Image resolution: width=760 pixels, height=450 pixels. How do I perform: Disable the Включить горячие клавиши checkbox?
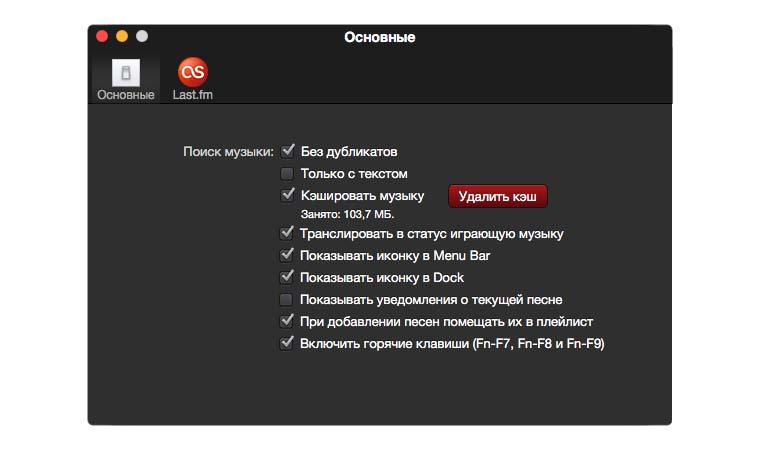286,343
